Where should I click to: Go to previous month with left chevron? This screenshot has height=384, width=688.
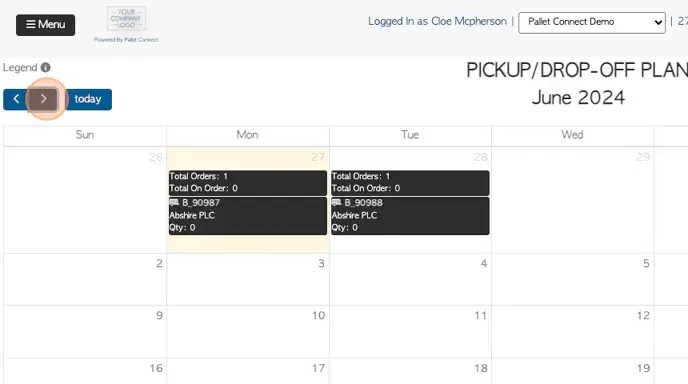click(16, 99)
